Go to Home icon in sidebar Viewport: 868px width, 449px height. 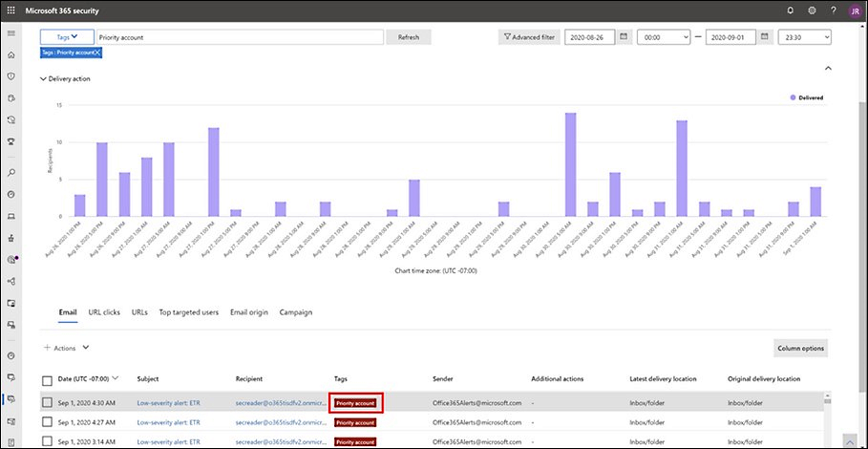click(x=11, y=54)
